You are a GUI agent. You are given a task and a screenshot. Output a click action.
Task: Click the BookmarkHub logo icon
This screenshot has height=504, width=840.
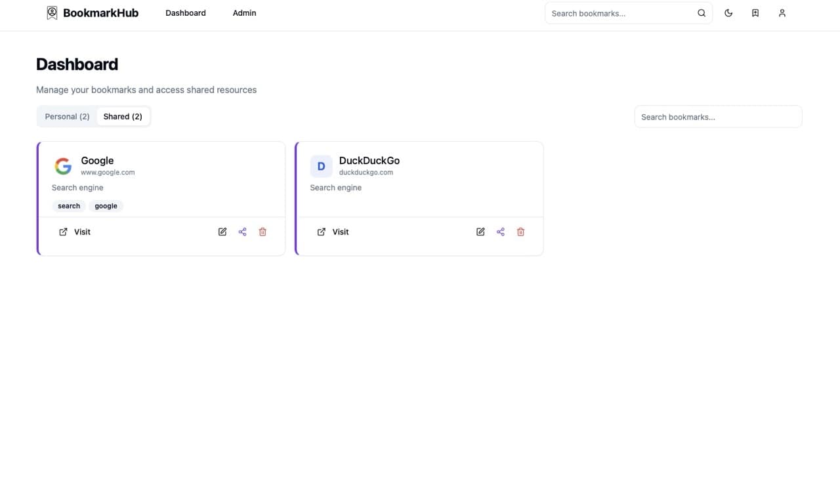[52, 13]
